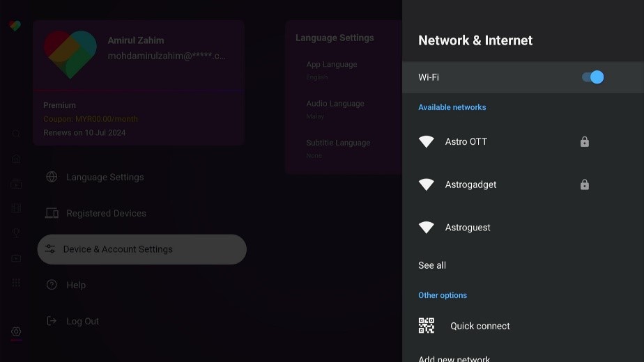644x362 pixels.
Task: Click the lock icon next to Astrogadget
Action: pyautogui.click(x=585, y=184)
